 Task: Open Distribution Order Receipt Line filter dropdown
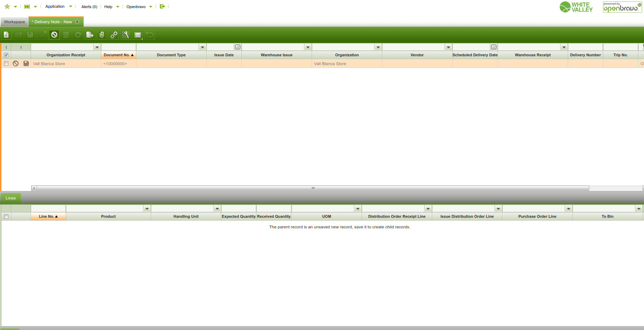click(428, 209)
